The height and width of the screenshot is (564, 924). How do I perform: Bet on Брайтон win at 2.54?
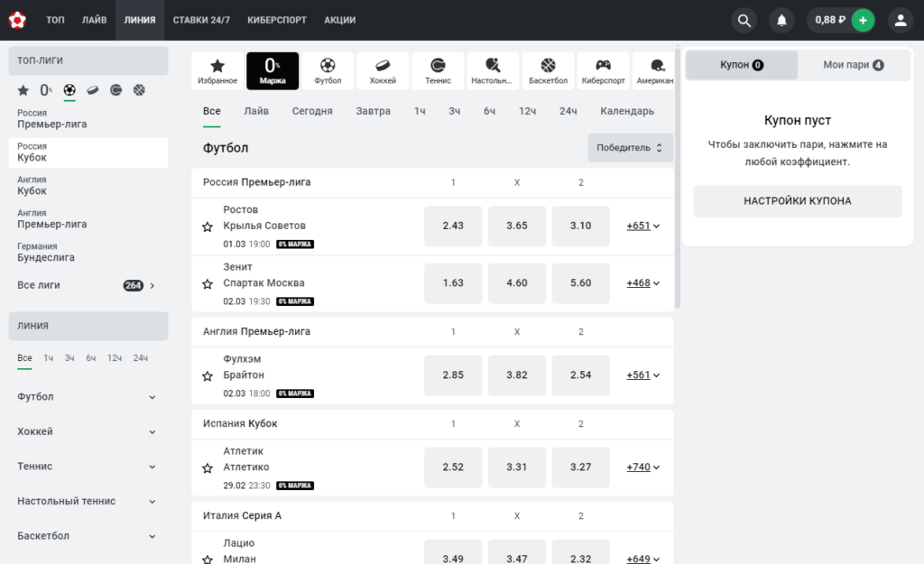pyautogui.click(x=580, y=374)
